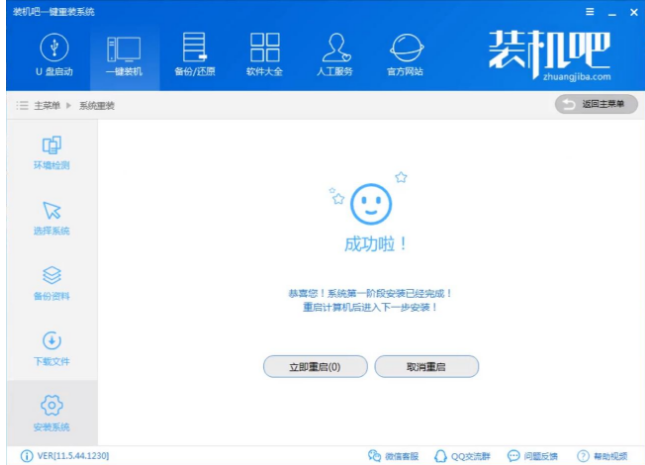Select the 环境检测 step in sidebar
Image resolution: width=645 pixels, height=465 pixels.
coord(52,153)
